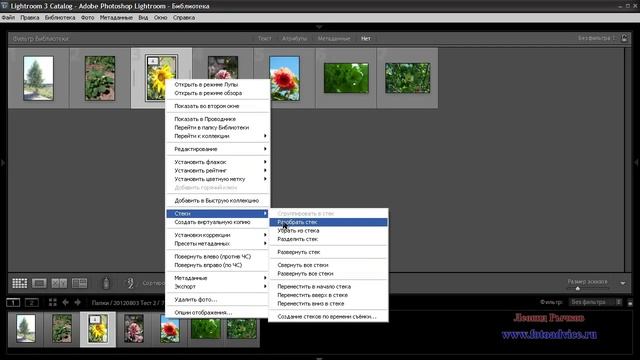Expand 'Экспорт' submenu in context menu
This screenshot has height=360, width=640.
[218, 287]
